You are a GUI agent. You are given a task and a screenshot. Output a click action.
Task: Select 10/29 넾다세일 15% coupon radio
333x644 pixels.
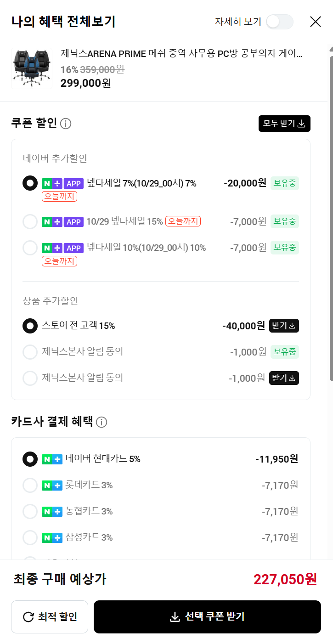pyautogui.click(x=30, y=221)
